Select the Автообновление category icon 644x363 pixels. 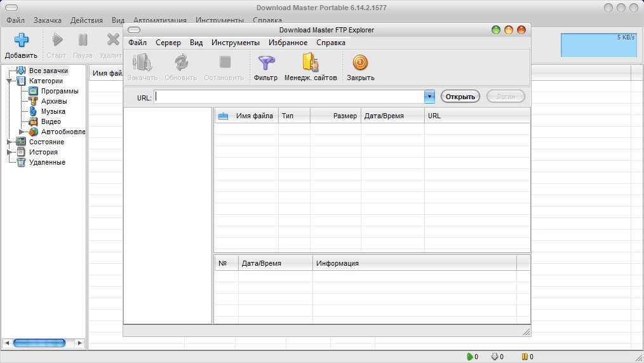click(33, 132)
